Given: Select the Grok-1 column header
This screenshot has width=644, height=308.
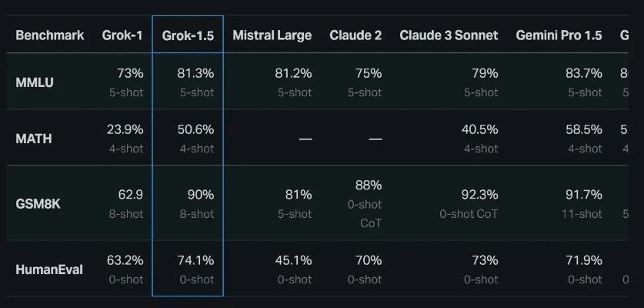Looking at the screenshot, I should (x=122, y=35).
